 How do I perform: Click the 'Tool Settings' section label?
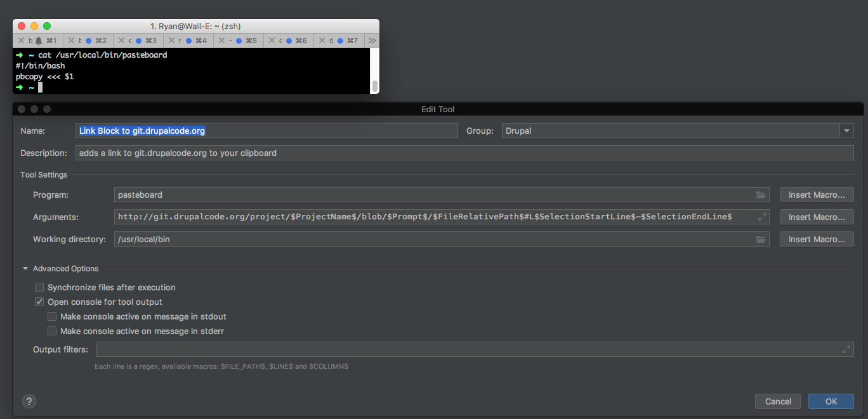click(44, 175)
